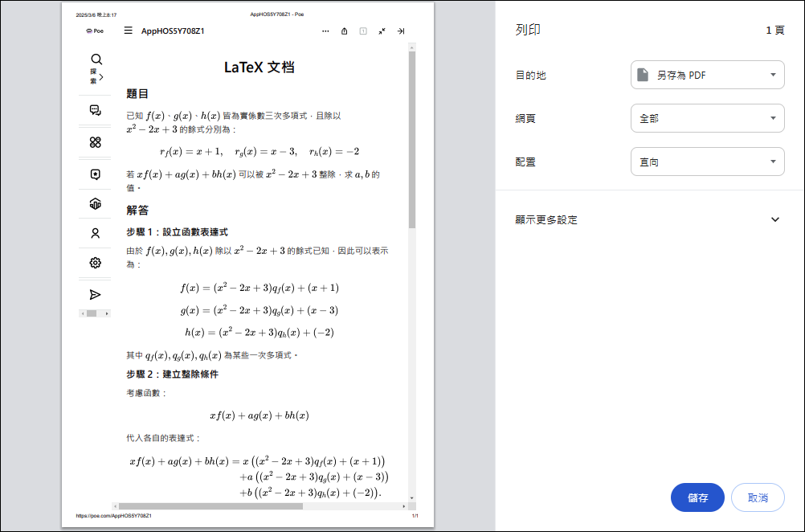Image resolution: width=805 pixels, height=532 pixels.
Task: Open the 配置 layout dropdown set to 直向
Action: [708, 162]
